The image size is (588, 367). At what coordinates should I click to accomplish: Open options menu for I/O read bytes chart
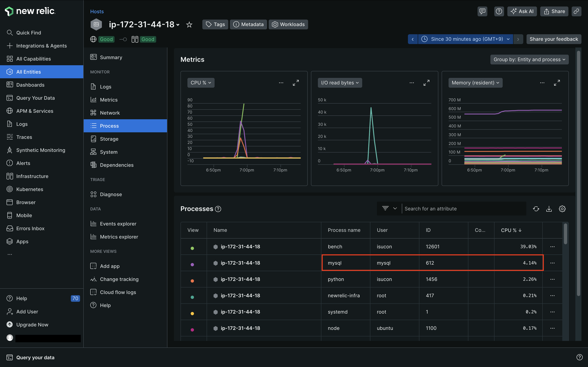click(412, 83)
